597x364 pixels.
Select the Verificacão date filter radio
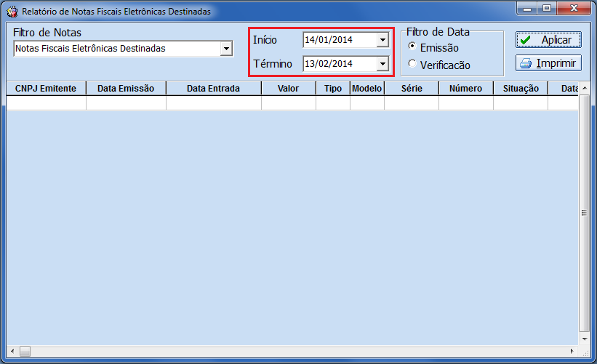point(413,64)
